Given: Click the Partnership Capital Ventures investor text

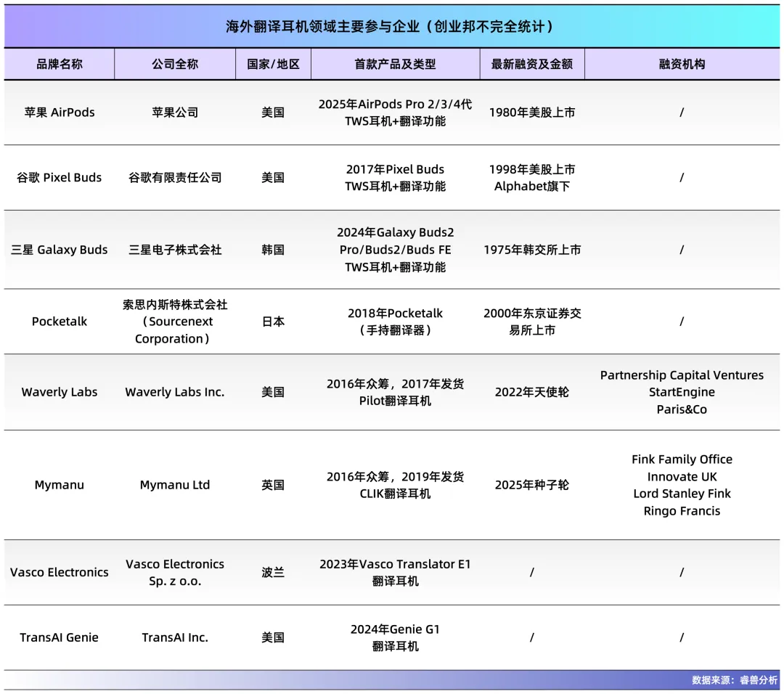Looking at the screenshot, I should (x=682, y=375).
